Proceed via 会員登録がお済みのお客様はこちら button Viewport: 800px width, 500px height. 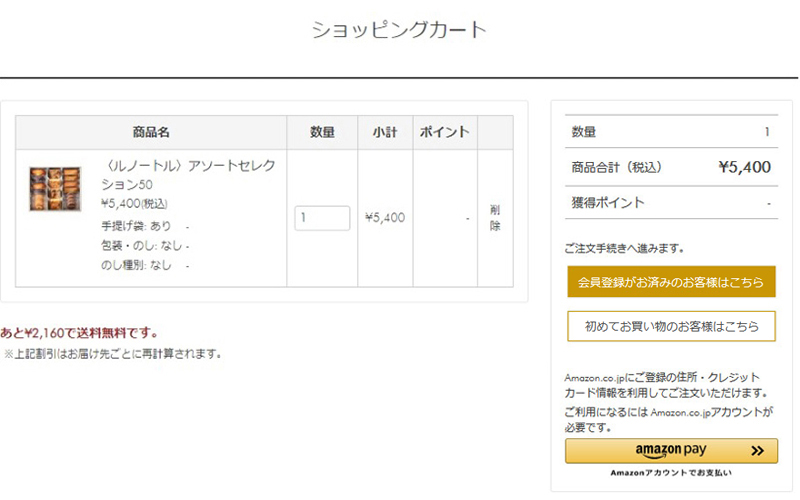click(671, 281)
